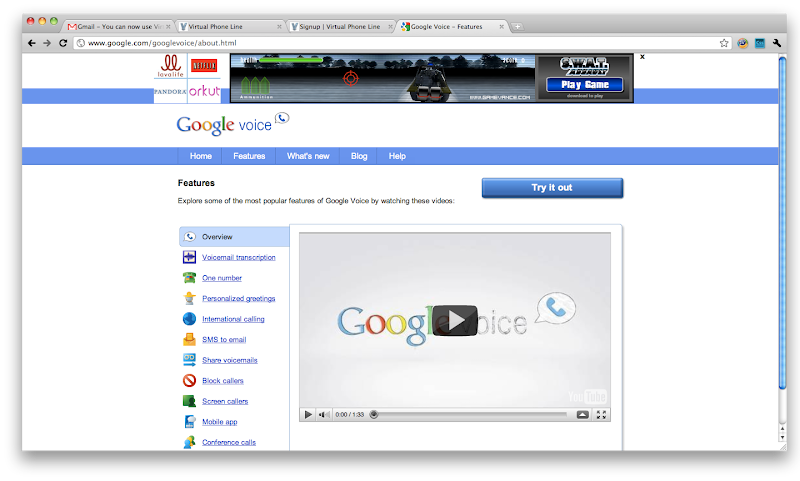The width and height of the screenshot is (800, 481).
Task: Click the lavalife ad logo
Action: (x=170, y=66)
